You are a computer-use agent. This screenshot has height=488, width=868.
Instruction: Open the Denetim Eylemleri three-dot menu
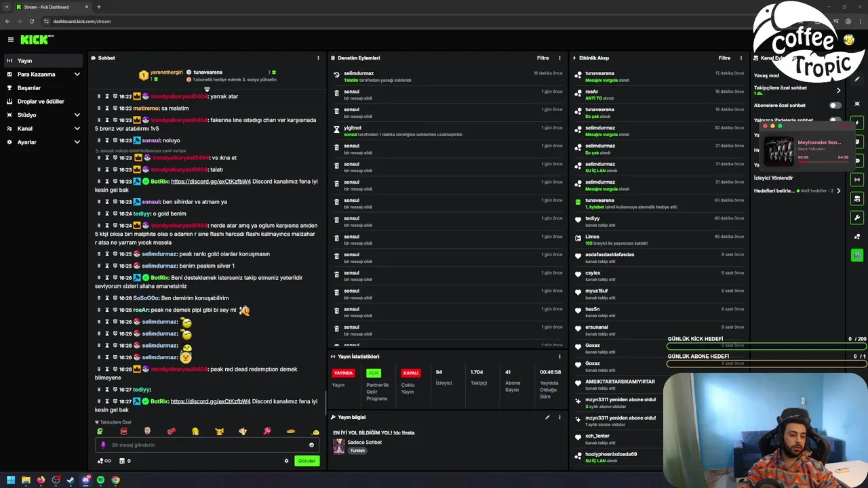point(559,58)
